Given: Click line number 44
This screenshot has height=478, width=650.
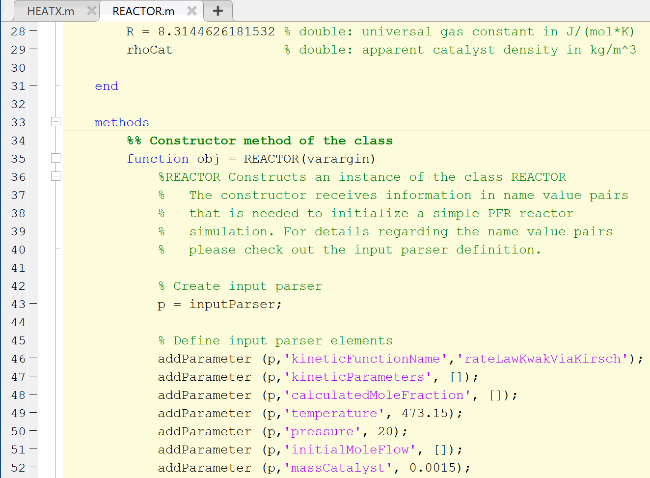Looking at the screenshot, I should point(18,323).
